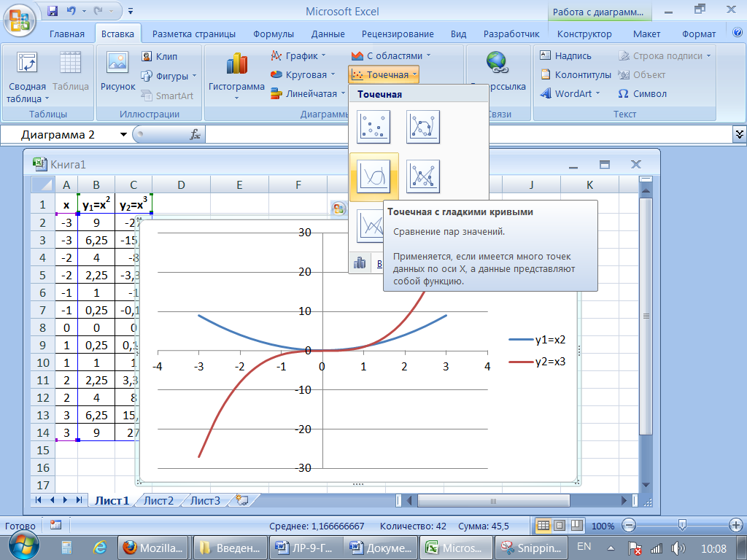Screen dimensions: 747x560
Task: Open the Круговая pie chart dropdown
Action: point(303,75)
